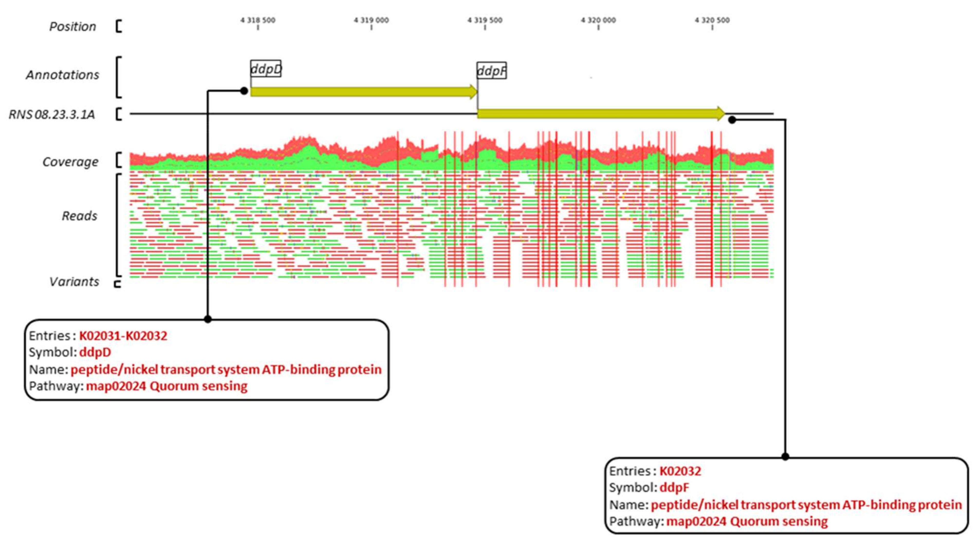980x545 pixels.
Task: Click the Coverage track label
Action: 70,162
